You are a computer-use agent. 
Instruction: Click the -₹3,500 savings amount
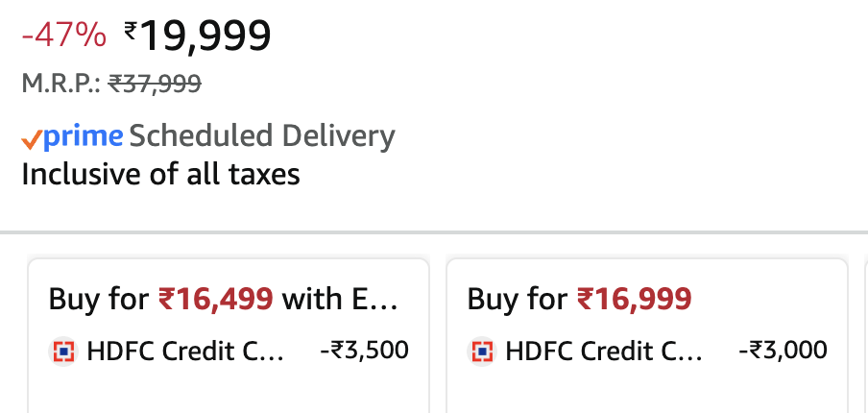[364, 351]
